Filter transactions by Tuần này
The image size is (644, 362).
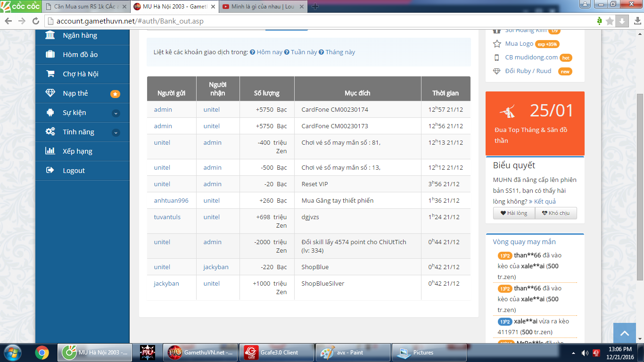pyautogui.click(x=304, y=52)
